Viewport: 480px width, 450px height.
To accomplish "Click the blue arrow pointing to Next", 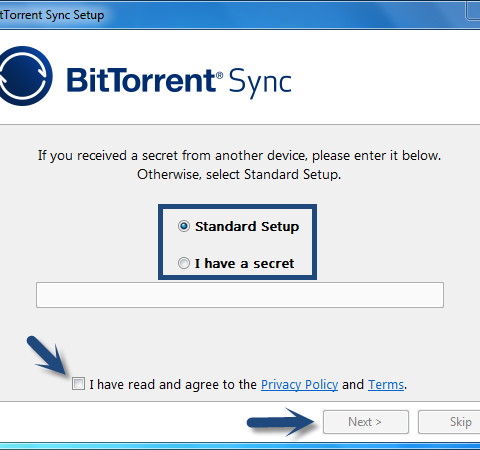I will 281,422.
